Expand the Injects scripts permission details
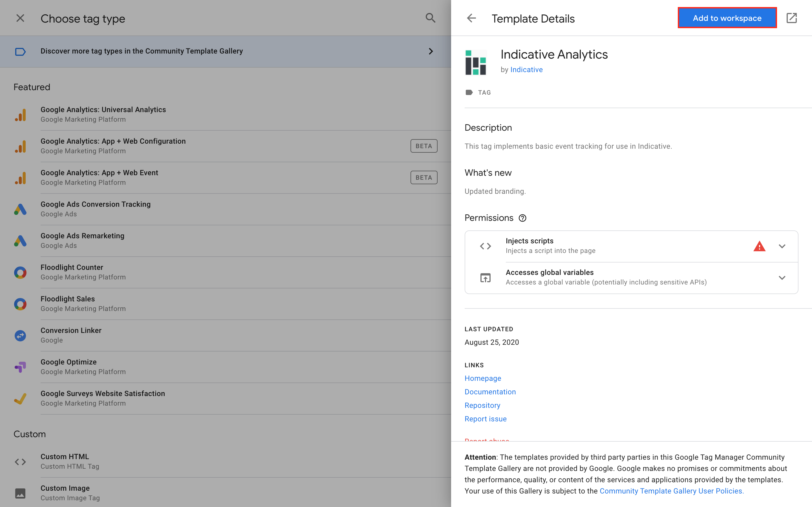This screenshot has height=507, width=812. (782, 246)
